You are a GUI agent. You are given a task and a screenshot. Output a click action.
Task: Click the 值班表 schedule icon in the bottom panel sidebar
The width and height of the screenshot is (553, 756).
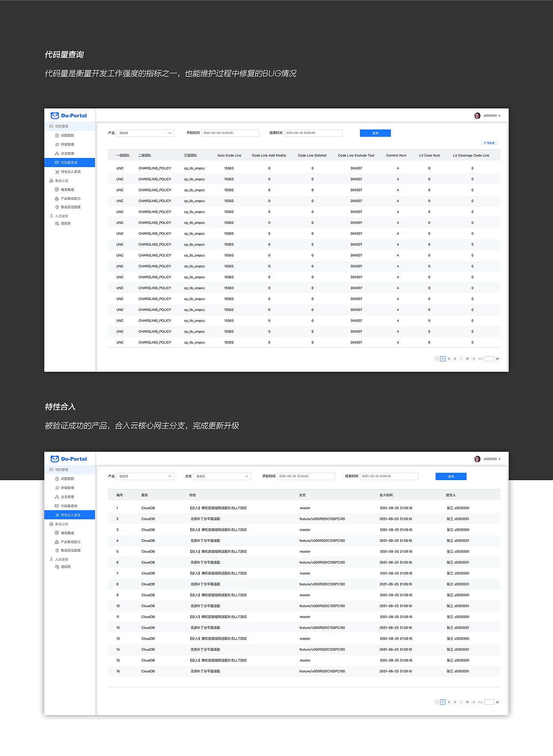pyautogui.click(x=57, y=567)
